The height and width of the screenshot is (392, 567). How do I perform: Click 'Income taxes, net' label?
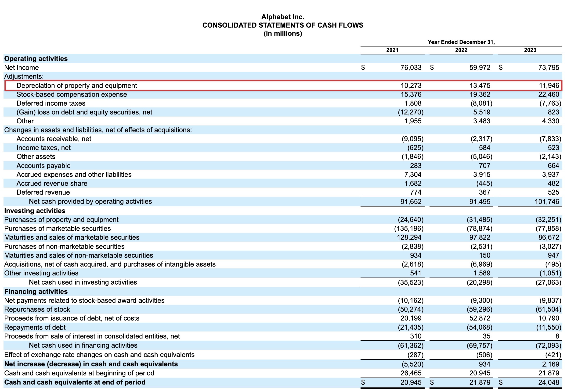pos(43,148)
